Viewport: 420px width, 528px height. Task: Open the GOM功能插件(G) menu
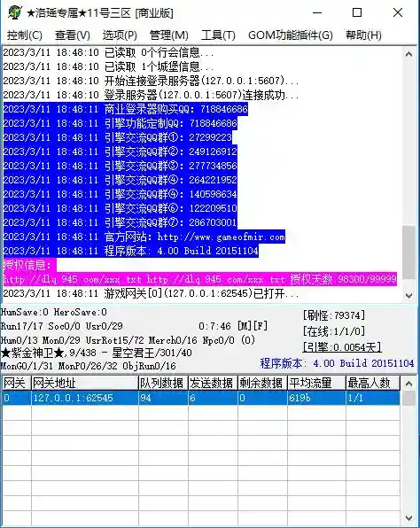pos(291,35)
